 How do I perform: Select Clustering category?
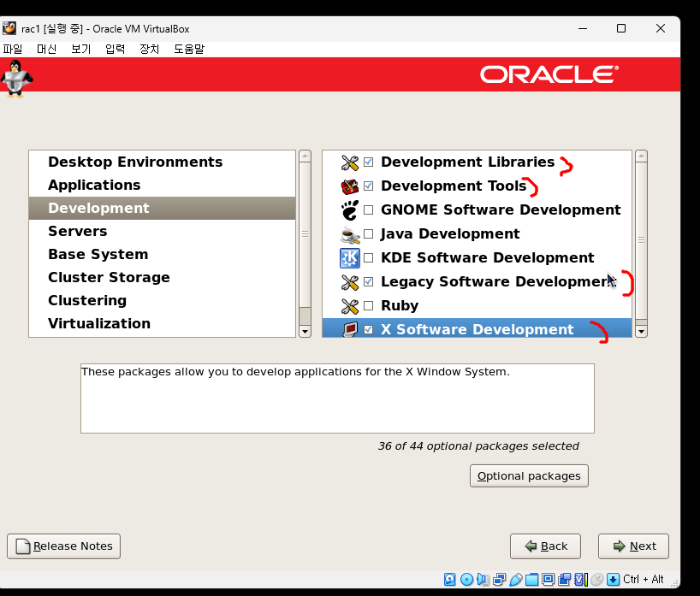click(x=162, y=301)
